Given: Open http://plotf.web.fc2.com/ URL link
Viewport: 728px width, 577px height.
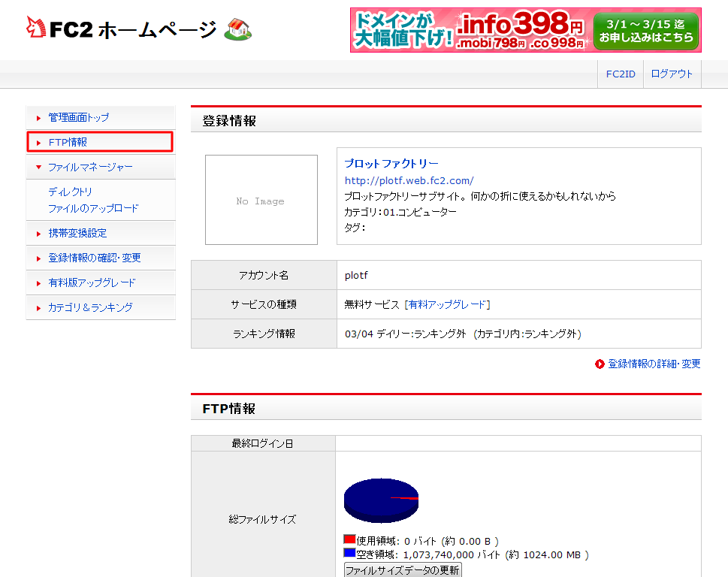Looking at the screenshot, I should (409, 180).
